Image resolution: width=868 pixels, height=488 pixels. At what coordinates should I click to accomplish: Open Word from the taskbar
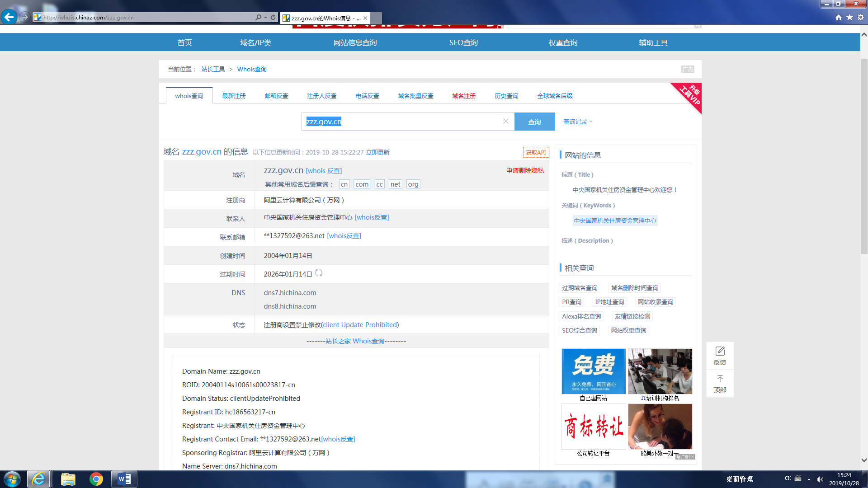tap(124, 479)
